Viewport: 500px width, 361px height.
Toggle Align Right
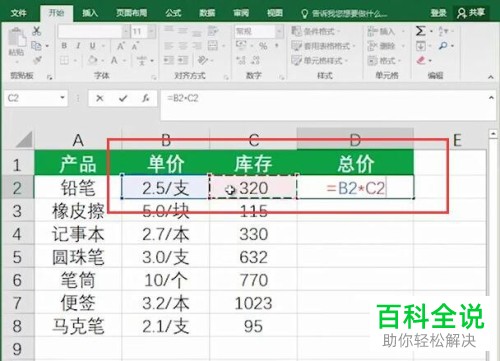coord(197,46)
